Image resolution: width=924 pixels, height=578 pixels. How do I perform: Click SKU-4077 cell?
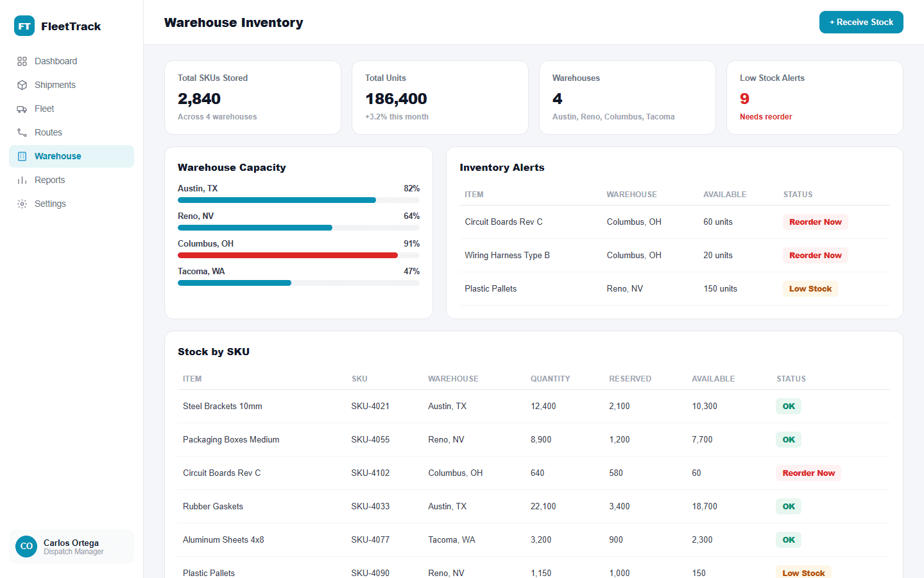[x=370, y=539]
